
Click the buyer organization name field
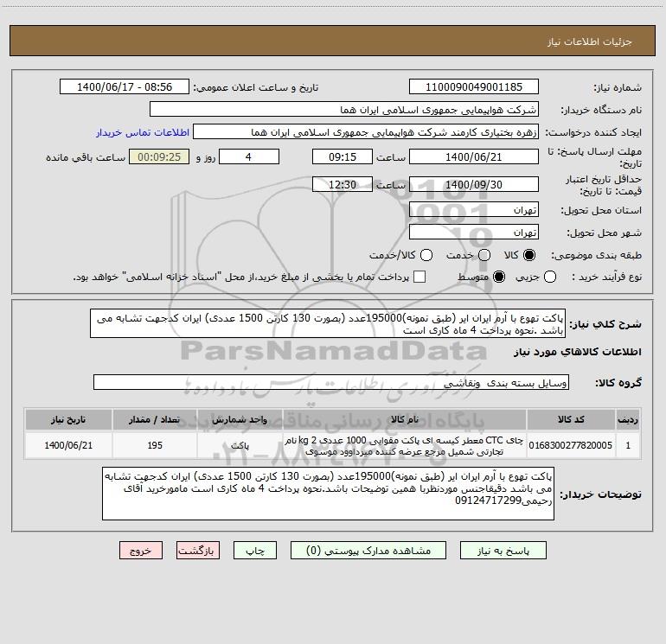(x=344, y=110)
